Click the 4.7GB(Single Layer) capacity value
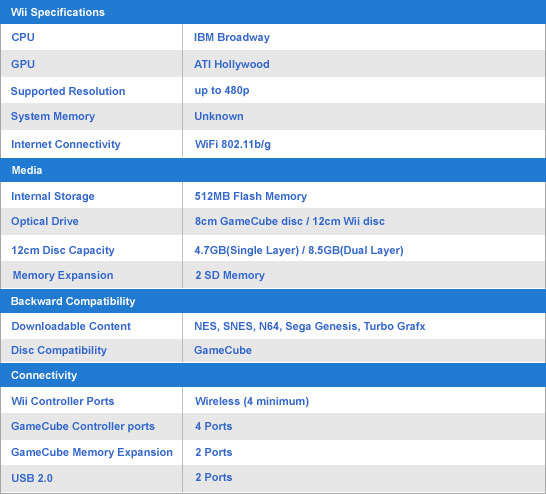Screen dimensions: 546x494 pyautogui.click(x=299, y=250)
